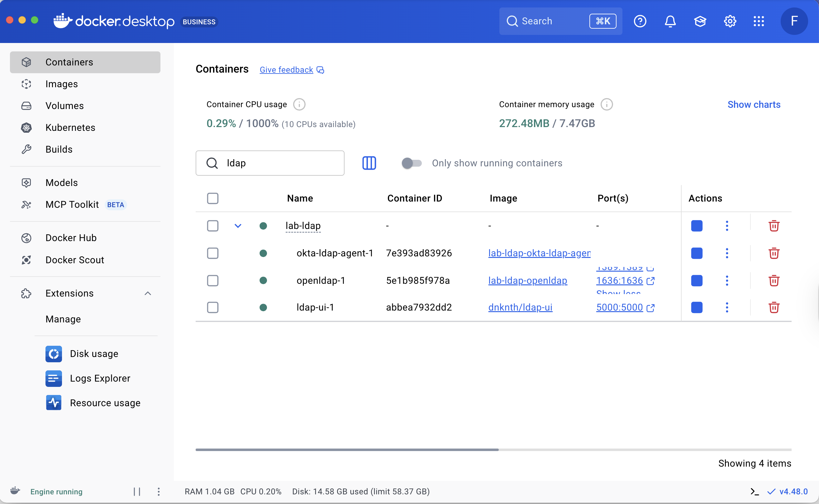The image size is (819, 504).
Task: Select Volumes from the sidebar
Action: point(64,106)
